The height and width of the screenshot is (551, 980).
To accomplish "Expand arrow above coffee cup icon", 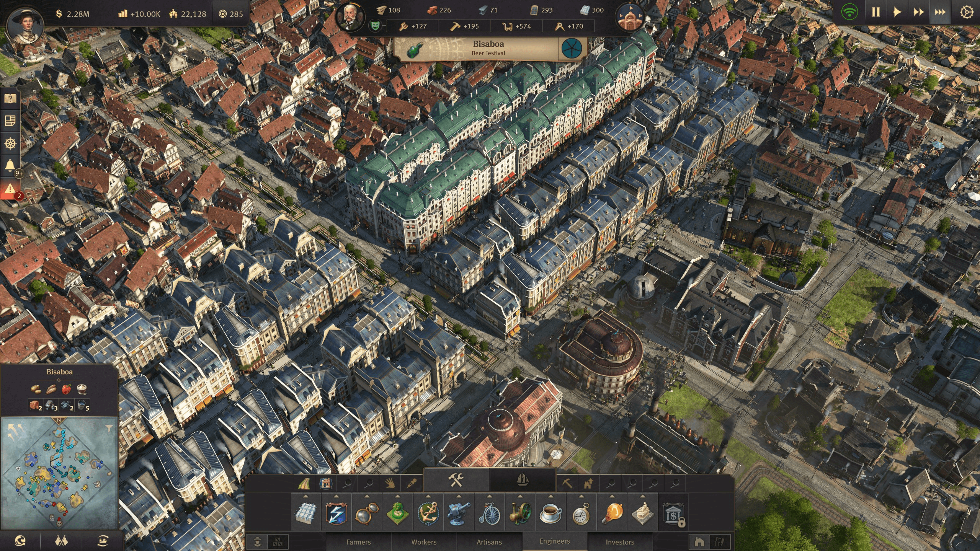I will click(550, 496).
